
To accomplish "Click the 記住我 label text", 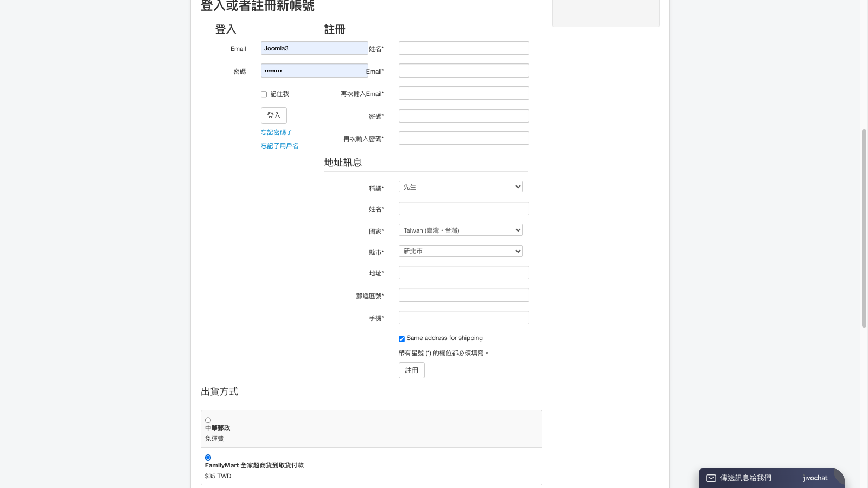I will (x=279, y=94).
